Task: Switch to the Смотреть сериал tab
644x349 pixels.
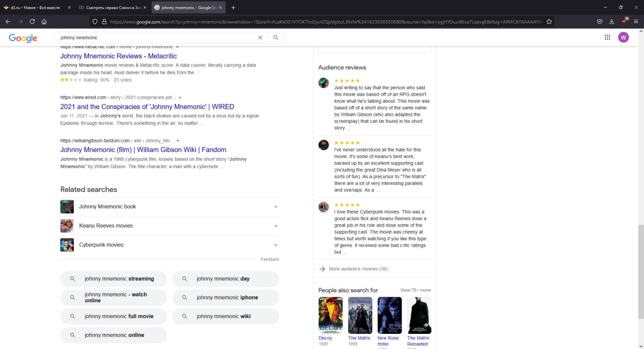Action: [x=113, y=8]
